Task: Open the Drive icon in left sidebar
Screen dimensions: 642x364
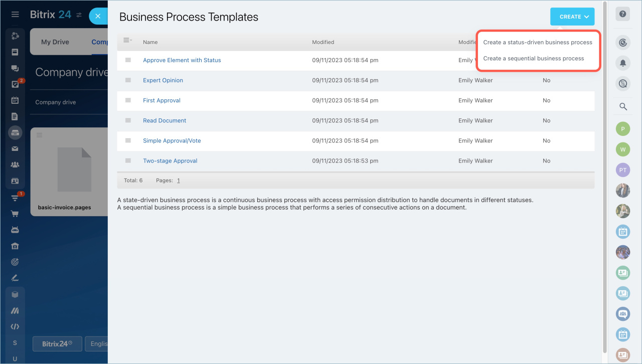Action: [x=15, y=133]
